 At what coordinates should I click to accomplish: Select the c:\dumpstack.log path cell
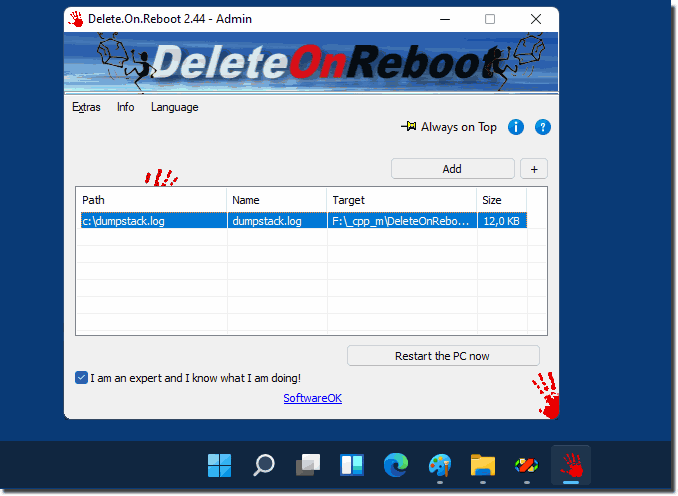154,221
